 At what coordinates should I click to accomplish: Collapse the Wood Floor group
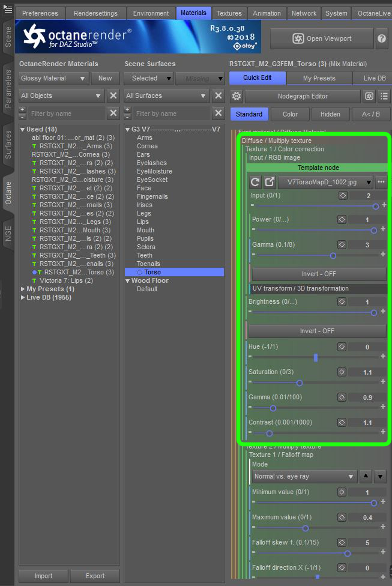[x=127, y=280]
